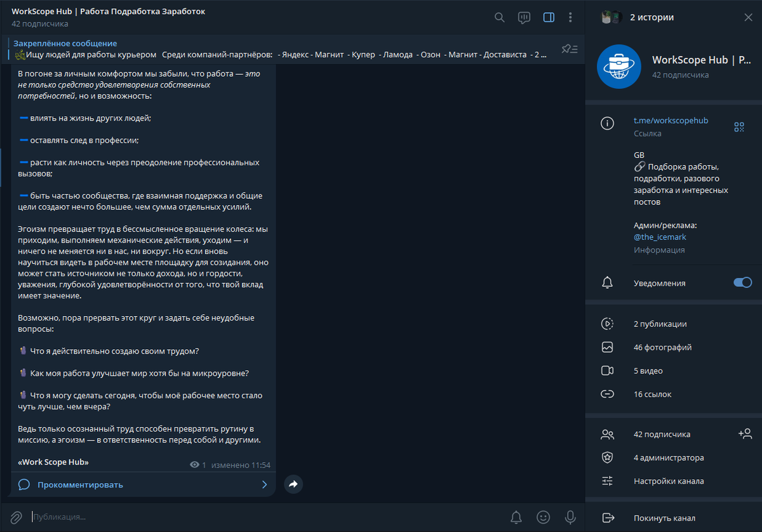Click the subscribers people icon in sidebar
The image size is (762, 532).
click(x=608, y=434)
